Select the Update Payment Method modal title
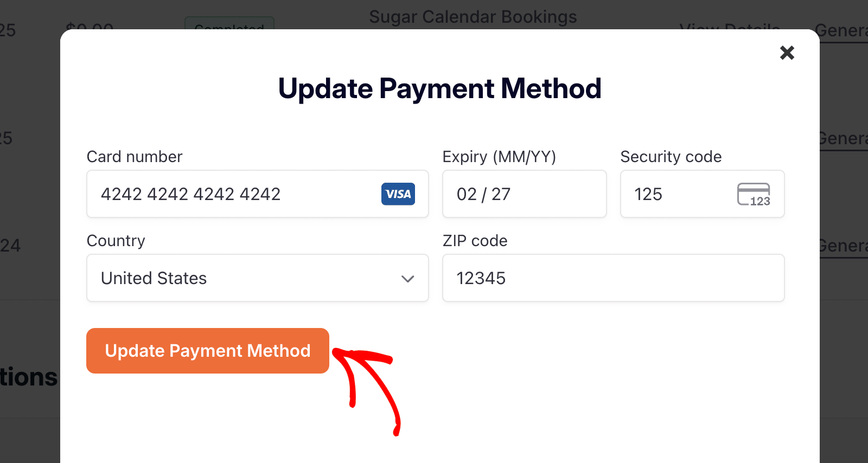 click(x=439, y=88)
